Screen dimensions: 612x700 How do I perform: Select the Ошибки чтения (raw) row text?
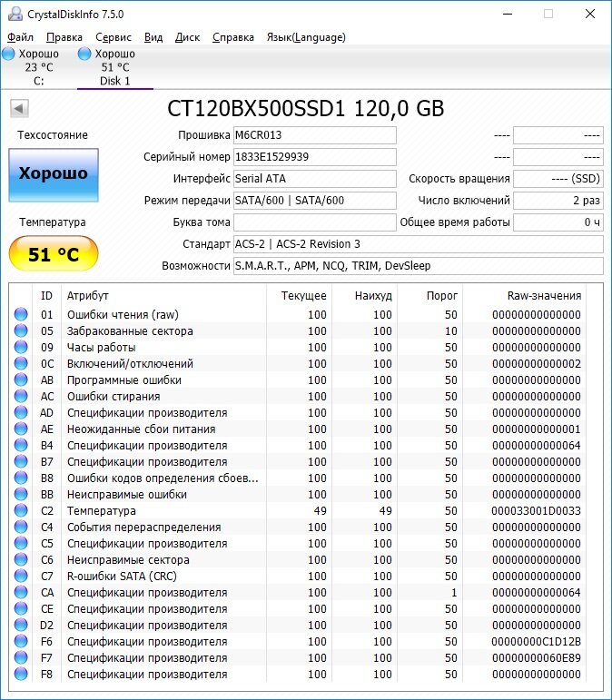click(123, 315)
